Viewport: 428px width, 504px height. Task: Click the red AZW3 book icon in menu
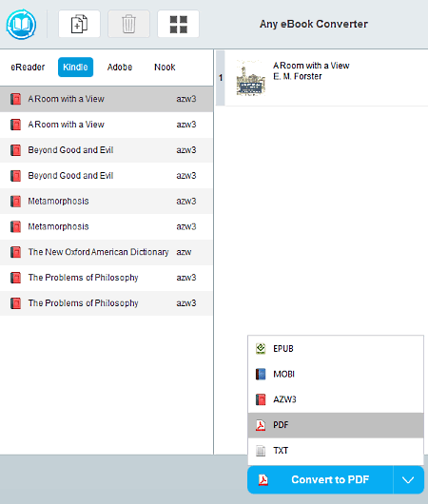coord(261,399)
